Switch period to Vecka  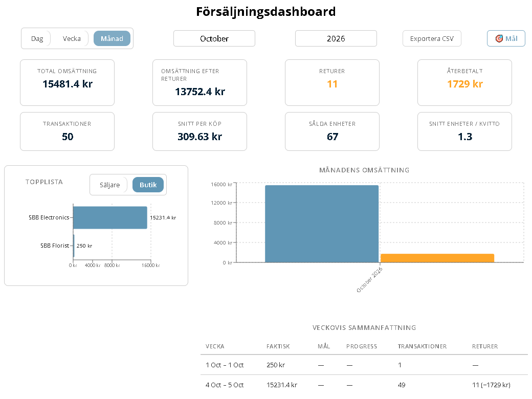coord(72,39)
